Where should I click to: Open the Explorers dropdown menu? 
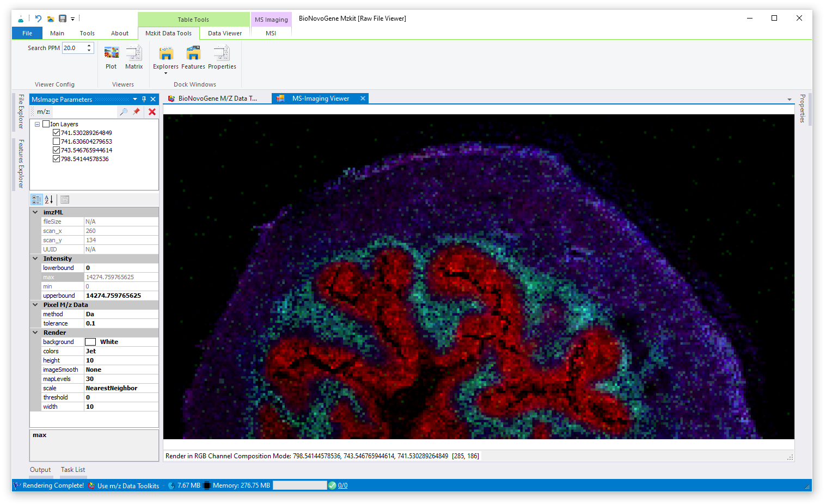point(166,72)
